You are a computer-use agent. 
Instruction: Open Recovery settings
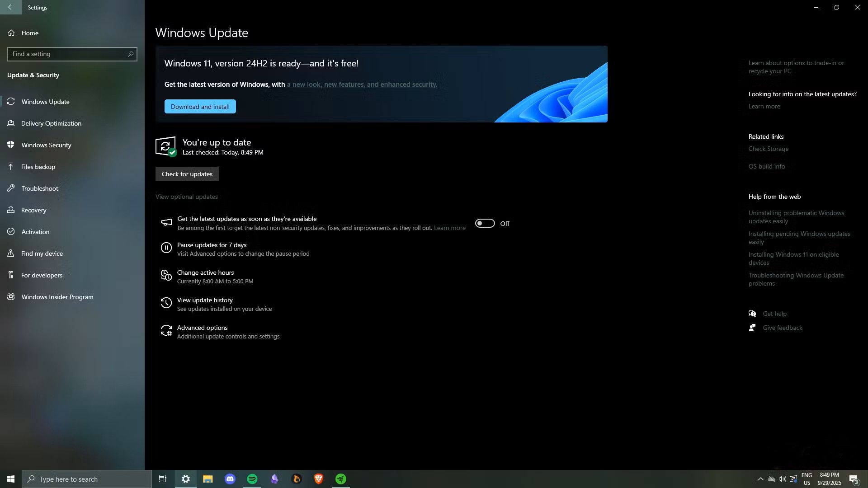(x=34, y=210)
